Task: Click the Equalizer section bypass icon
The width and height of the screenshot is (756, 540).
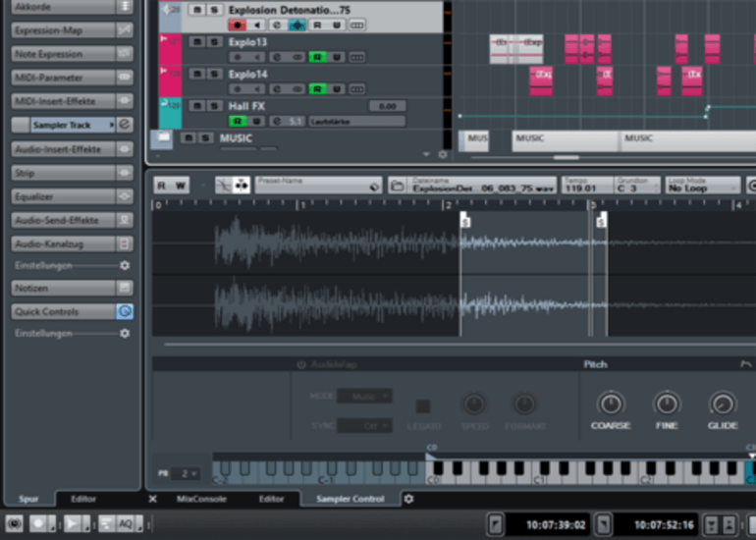Action: point(125,195)
